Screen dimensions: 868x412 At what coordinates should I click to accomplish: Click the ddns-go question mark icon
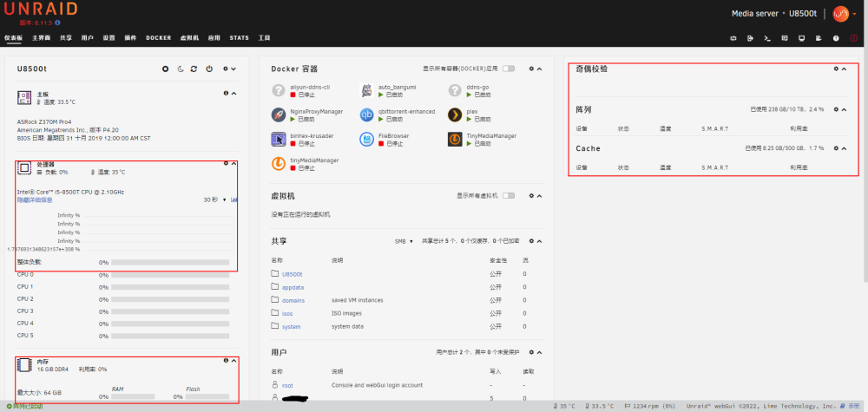pyautogui.click(x=455, y=90)
